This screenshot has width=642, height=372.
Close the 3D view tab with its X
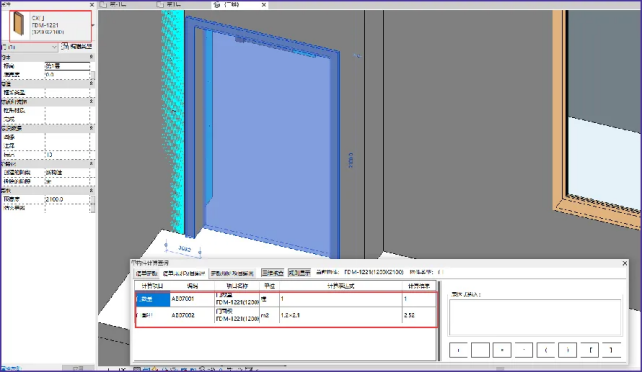(264, 5)
